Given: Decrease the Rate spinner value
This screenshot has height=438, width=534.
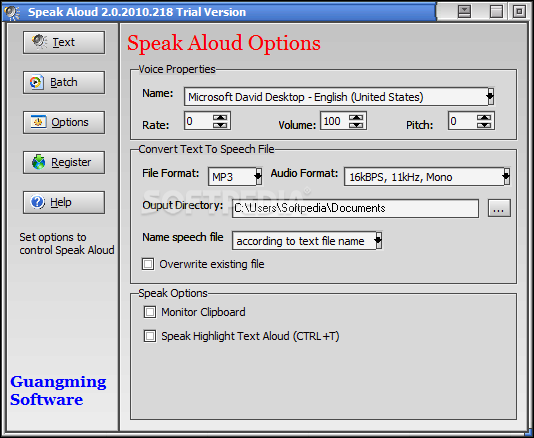Looking at the screenshot, I should click(220, 125).
